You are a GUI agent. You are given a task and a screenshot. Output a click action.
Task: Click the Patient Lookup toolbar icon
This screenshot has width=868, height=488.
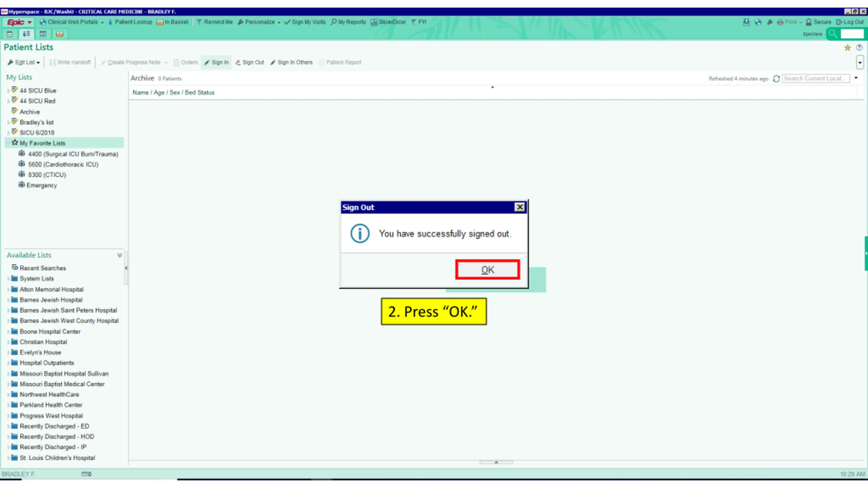point(110,22)
